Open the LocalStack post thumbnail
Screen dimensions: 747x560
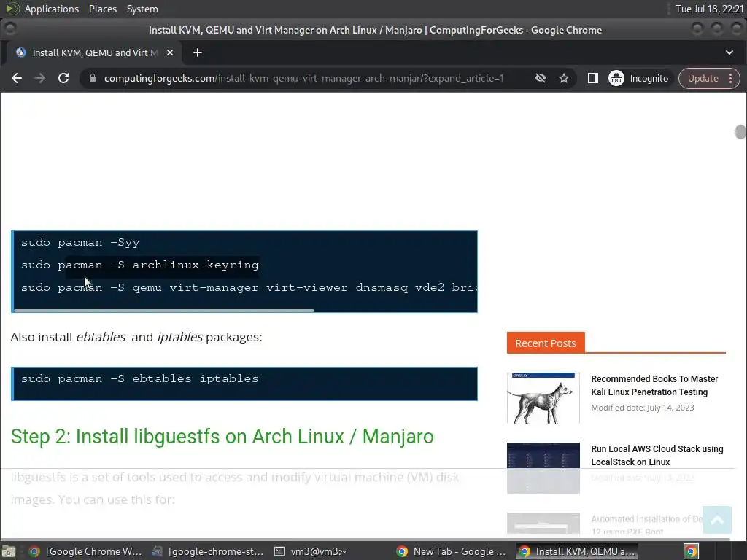tap(543, 467)
